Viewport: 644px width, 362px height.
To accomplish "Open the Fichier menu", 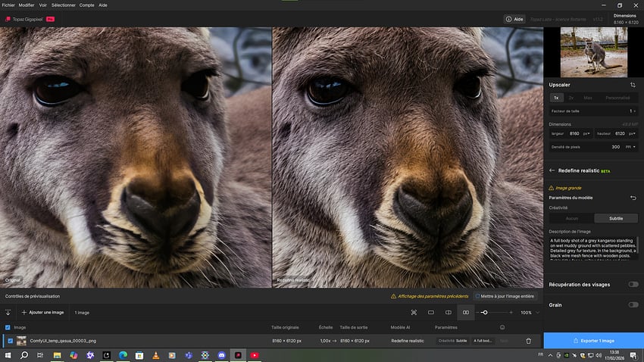I will (8, 5).
